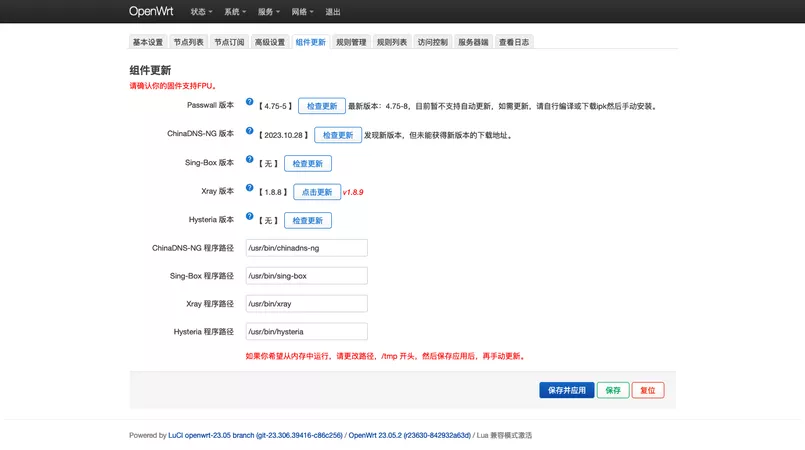Click the help icon beside Xray 版本
The image size is (805, 450).
pos(250,188)
